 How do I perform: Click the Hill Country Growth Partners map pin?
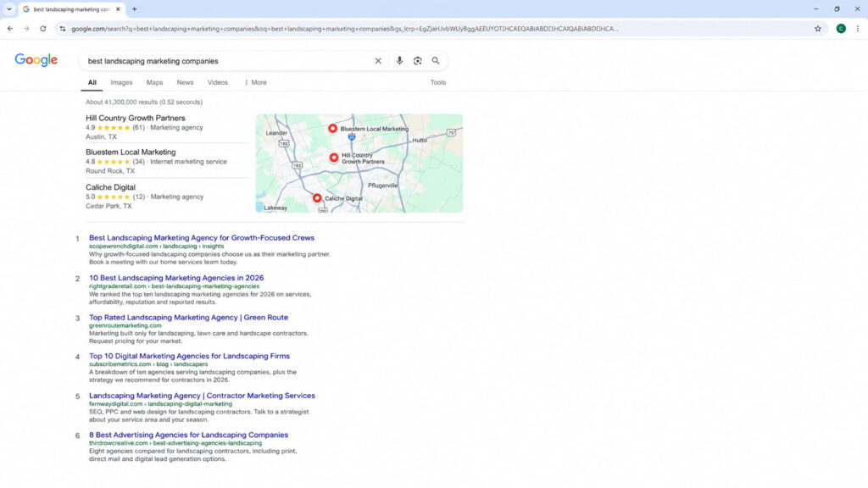click(x=334, y=158)
